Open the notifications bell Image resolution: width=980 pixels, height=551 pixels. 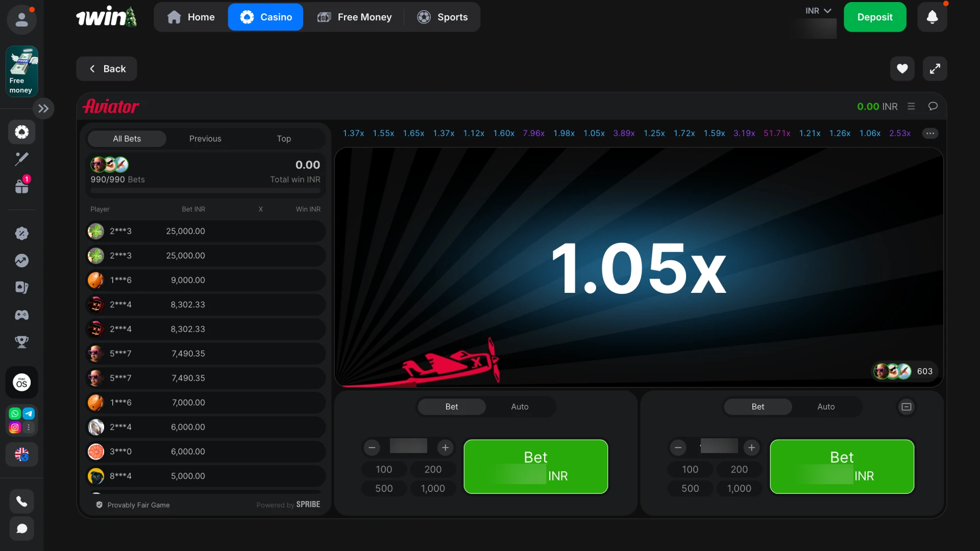tap(932, 17)
